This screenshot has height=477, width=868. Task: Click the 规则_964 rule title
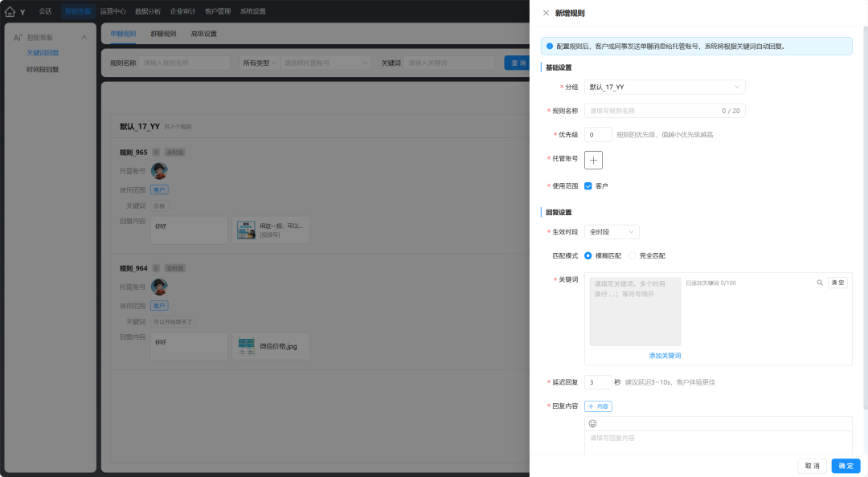tap(133, 268)
